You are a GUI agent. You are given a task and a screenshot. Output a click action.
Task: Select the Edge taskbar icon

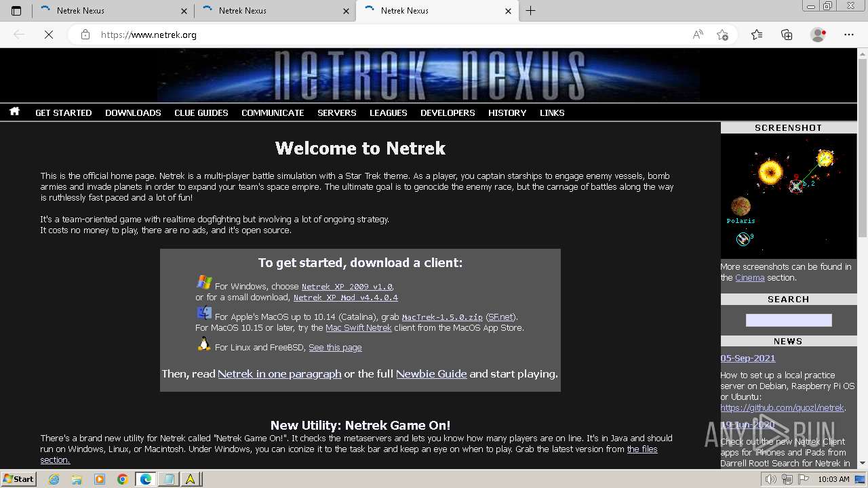coord(146,479)
